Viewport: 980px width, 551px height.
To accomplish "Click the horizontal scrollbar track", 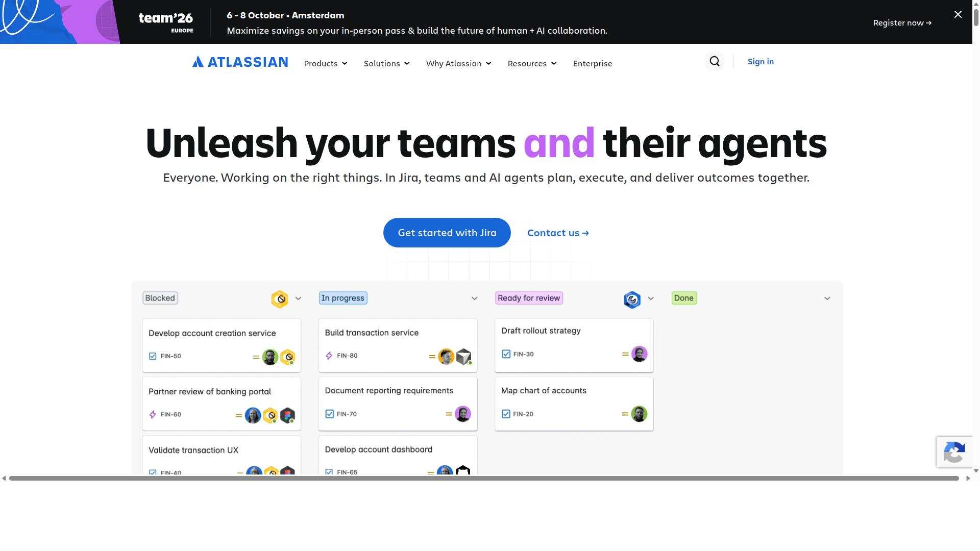I will coord(484,478).
